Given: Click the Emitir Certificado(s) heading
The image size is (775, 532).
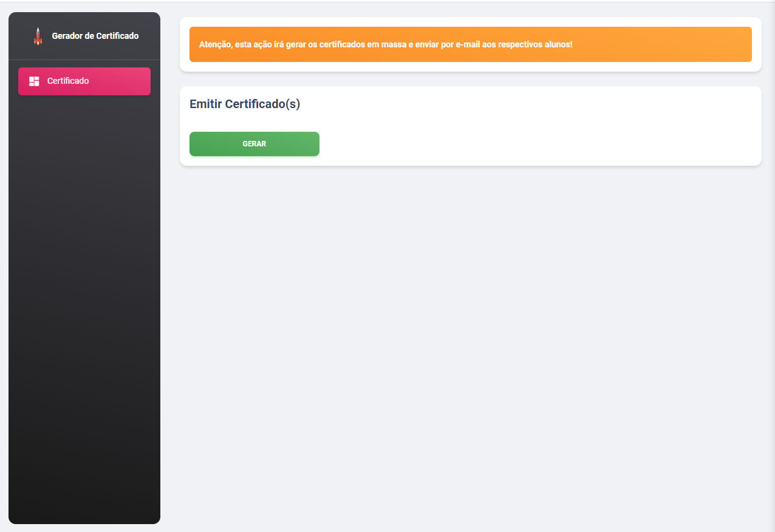Looking at the screenshot, I should pyautogui.click(x=245, y=104).
